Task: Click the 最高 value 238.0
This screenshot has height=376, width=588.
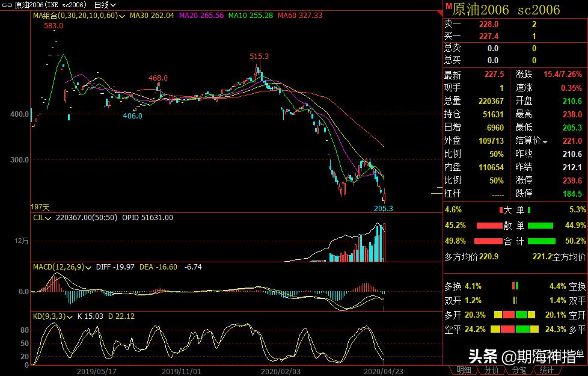Action: pos(572,114)
